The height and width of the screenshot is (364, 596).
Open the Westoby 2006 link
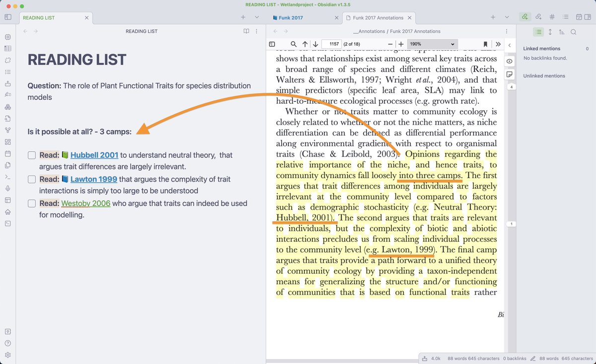85,203
